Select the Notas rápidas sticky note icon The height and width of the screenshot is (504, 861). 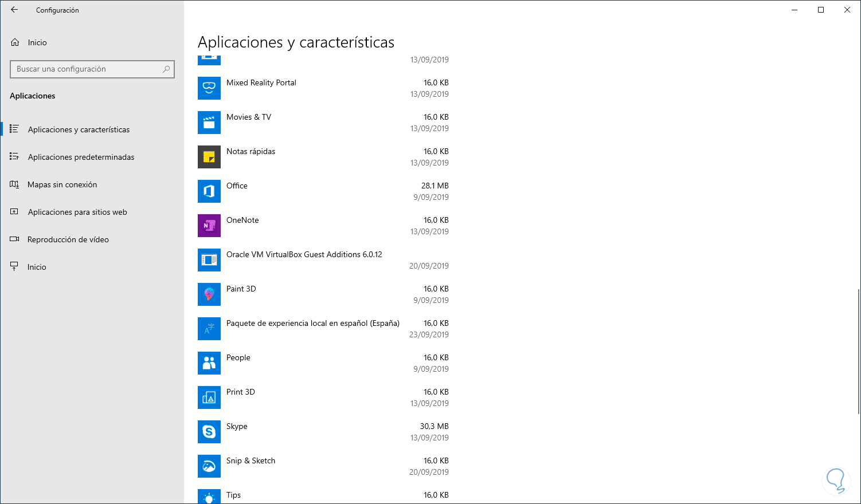click(x=209, y=157)
